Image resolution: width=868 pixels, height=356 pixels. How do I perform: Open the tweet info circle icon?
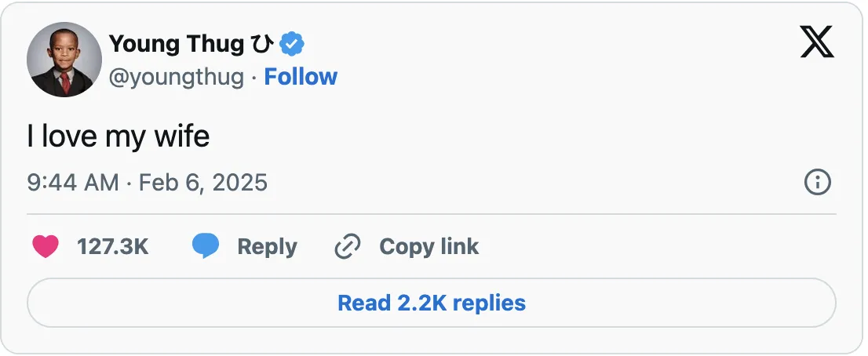[817, 183]
